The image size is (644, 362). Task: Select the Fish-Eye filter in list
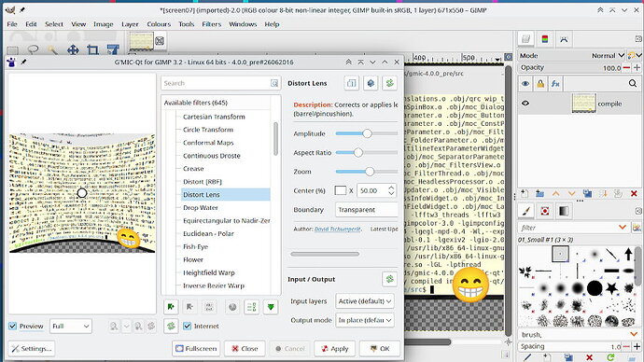(x=195, y=246)
